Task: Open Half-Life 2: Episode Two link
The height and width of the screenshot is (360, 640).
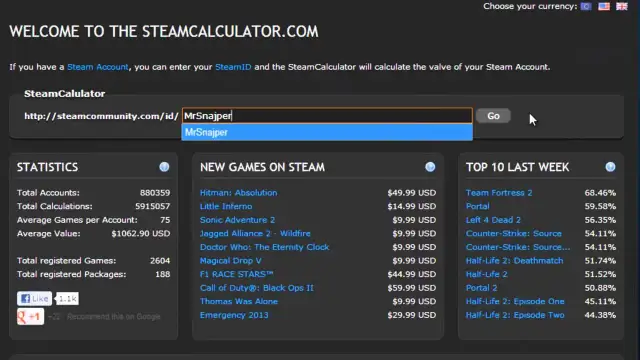Action: 515,315
